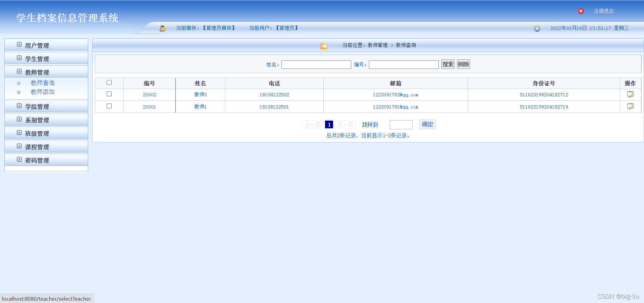Click the date and time display
Image resolution: width=644 pixels, height=303 pixels.
click(x=589, y=28)
